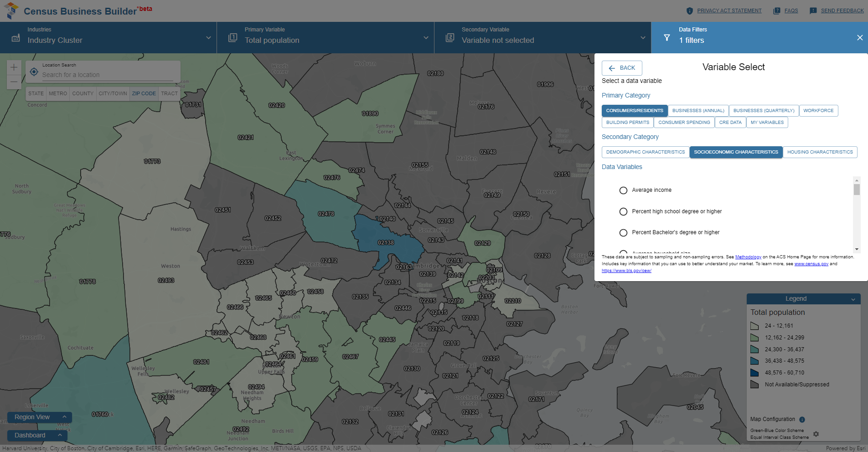
Task: Select the HOUSING CHARACTERISTICS category tab
Action: pyautogui.click(x=820, y=152)
